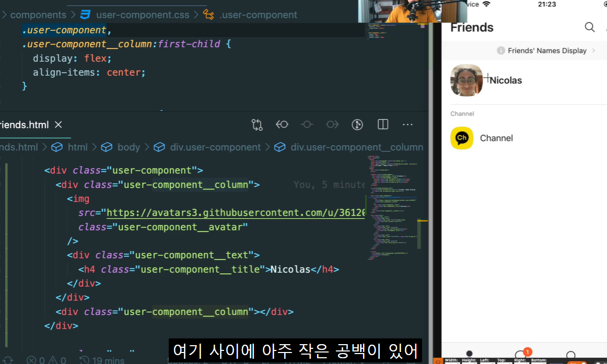
Task: Click the 21:23 clock in phone status bar
Action: click(x=547, y=4)
